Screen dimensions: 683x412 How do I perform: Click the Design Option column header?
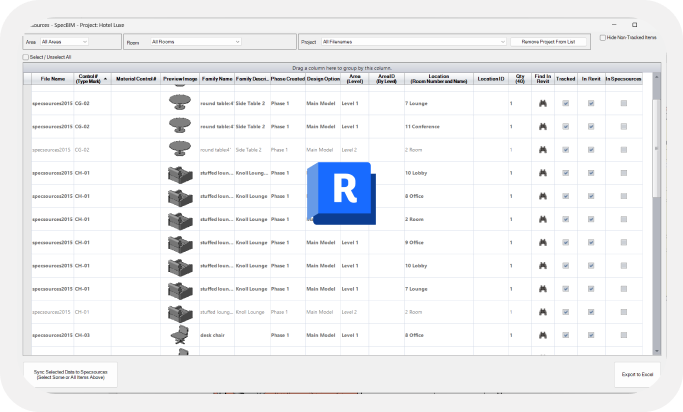pyautogui.click(x=323, y=79)
